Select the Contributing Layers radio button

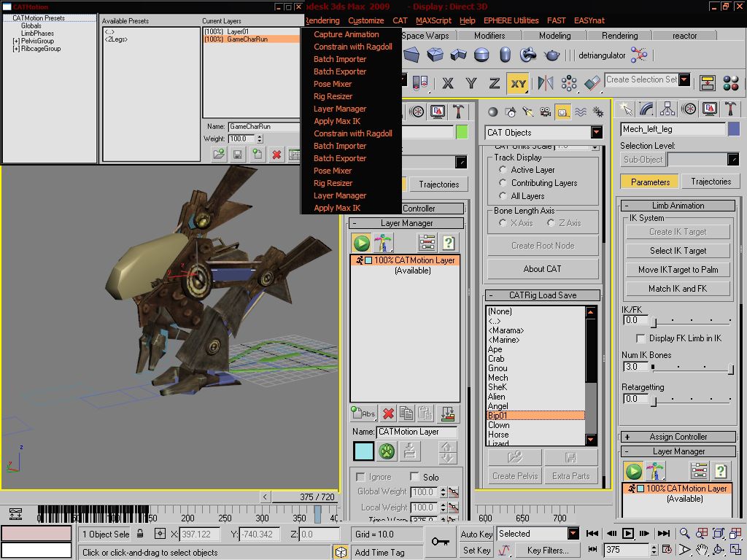503,182
